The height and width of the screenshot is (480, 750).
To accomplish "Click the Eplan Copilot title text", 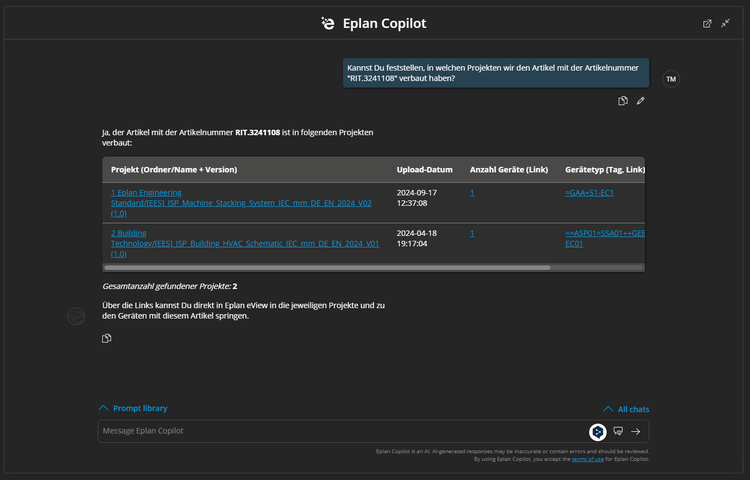I will (385, 23).
